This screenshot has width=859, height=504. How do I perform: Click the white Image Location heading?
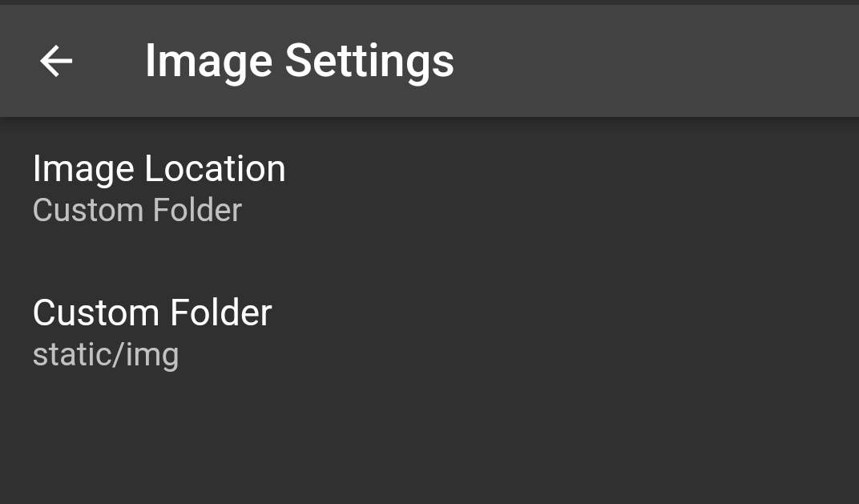pos(159,169)
